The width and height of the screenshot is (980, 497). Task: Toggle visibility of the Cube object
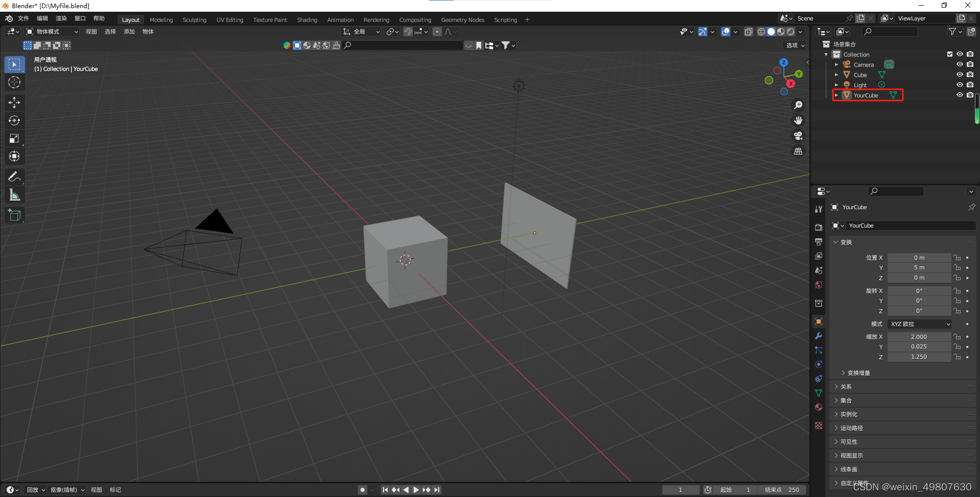960,74
